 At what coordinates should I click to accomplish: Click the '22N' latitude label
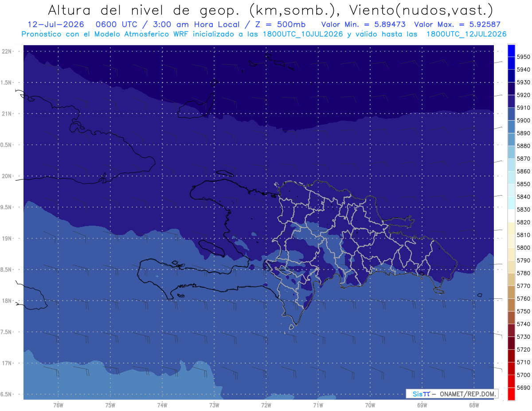[7, 51]
